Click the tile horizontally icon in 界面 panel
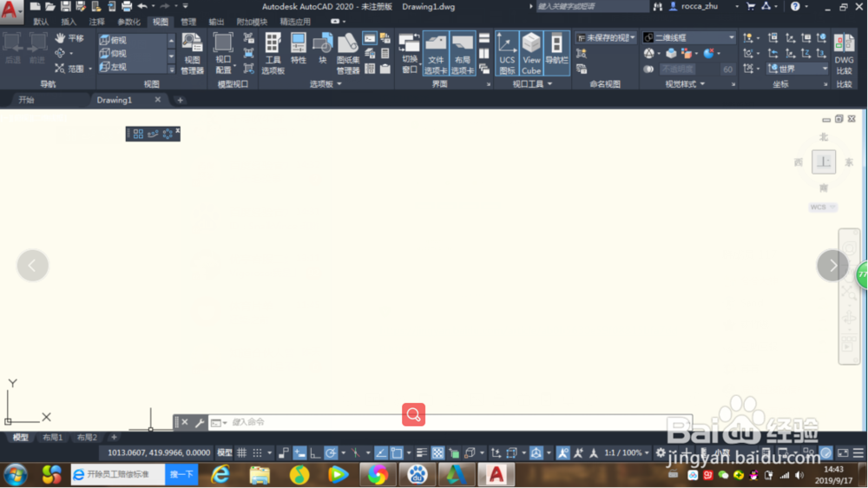Screen dimensions: 868x488 484,38
